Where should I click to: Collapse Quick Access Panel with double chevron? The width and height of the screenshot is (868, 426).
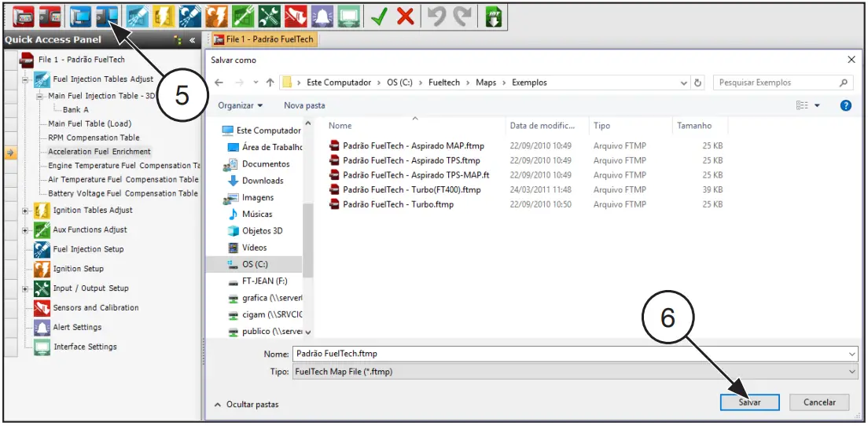click(192, 40)
